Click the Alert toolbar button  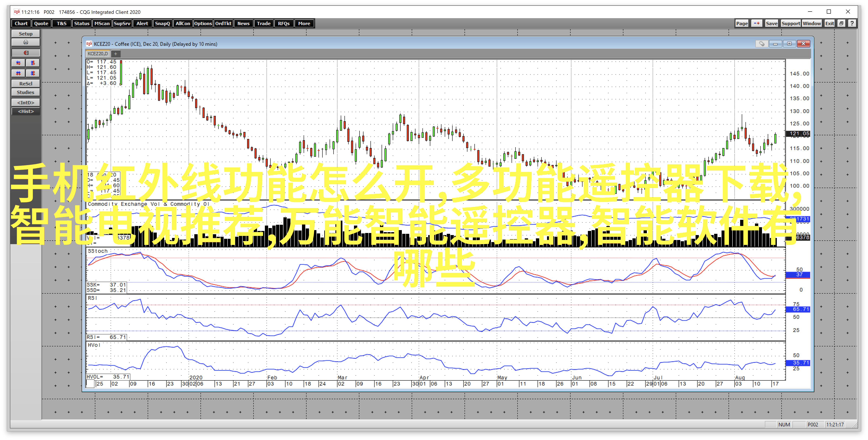(x=142, y=23)
